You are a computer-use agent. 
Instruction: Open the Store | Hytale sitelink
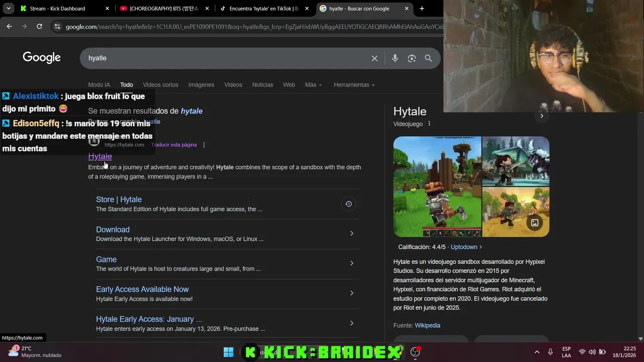coord(119,200)
